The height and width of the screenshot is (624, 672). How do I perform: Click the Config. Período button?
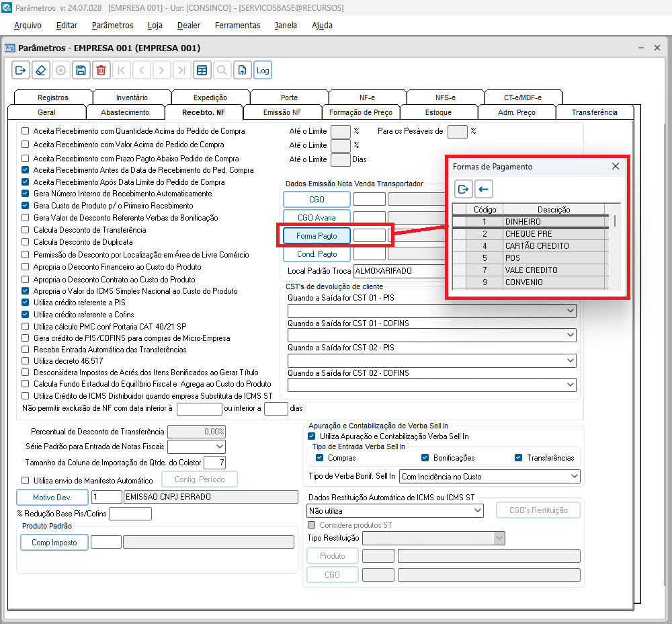(x=200, y=479)
